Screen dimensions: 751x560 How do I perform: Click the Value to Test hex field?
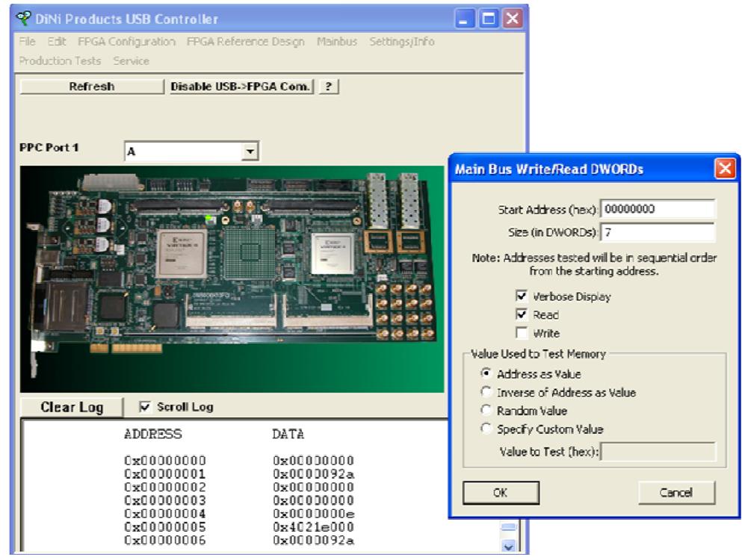click(x=658, y=451)
